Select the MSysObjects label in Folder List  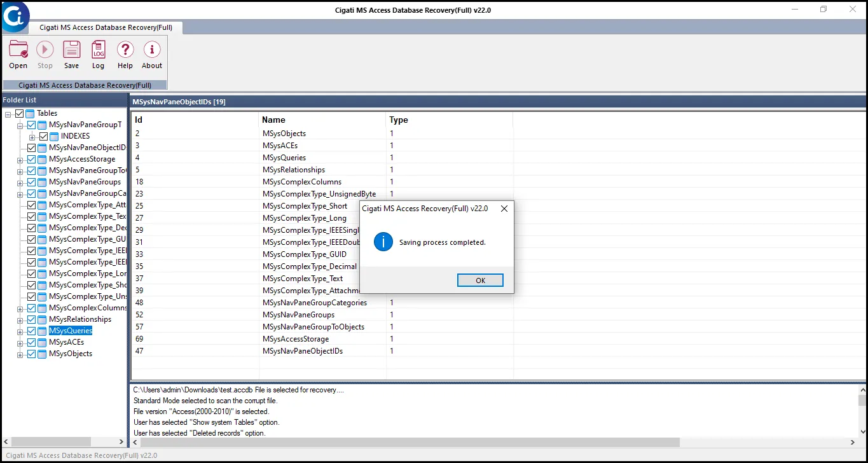pos(71,354)
